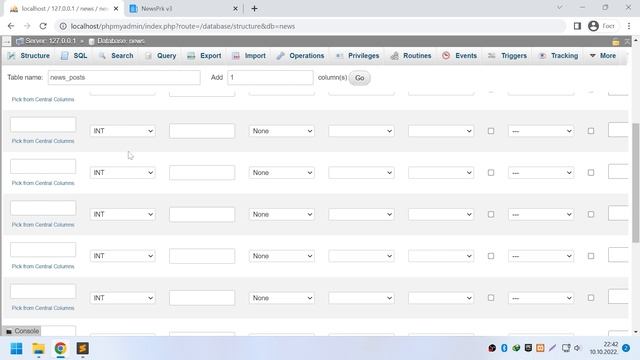
Task: Open the Query tab
Action: tap(161, 56)
